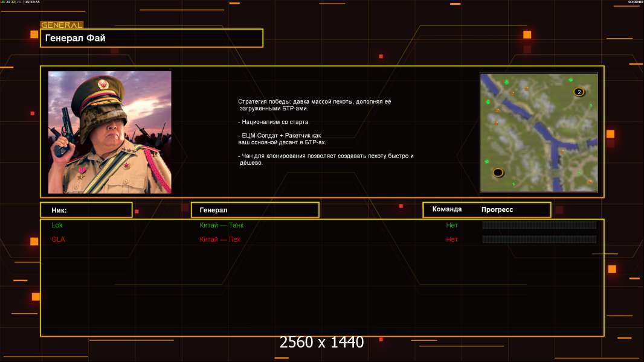Image resolution: width=644 pixels, height=362 pixels.
Task: Click the 'Национализм со старта' tip
Action: [274, 122]
